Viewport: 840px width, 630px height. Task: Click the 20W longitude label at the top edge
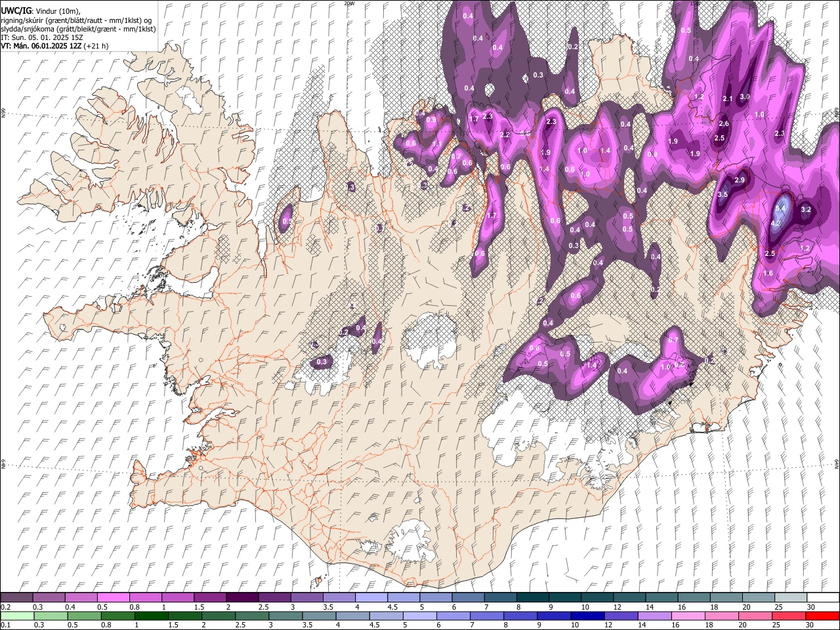pyautogui.click(x=349, y=3)
